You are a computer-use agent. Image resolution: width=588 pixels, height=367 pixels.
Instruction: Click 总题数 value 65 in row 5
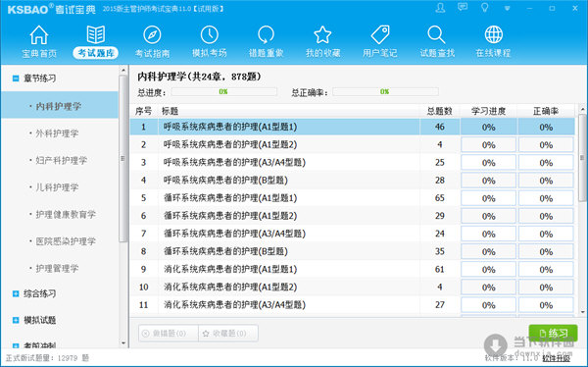(439, 198)
